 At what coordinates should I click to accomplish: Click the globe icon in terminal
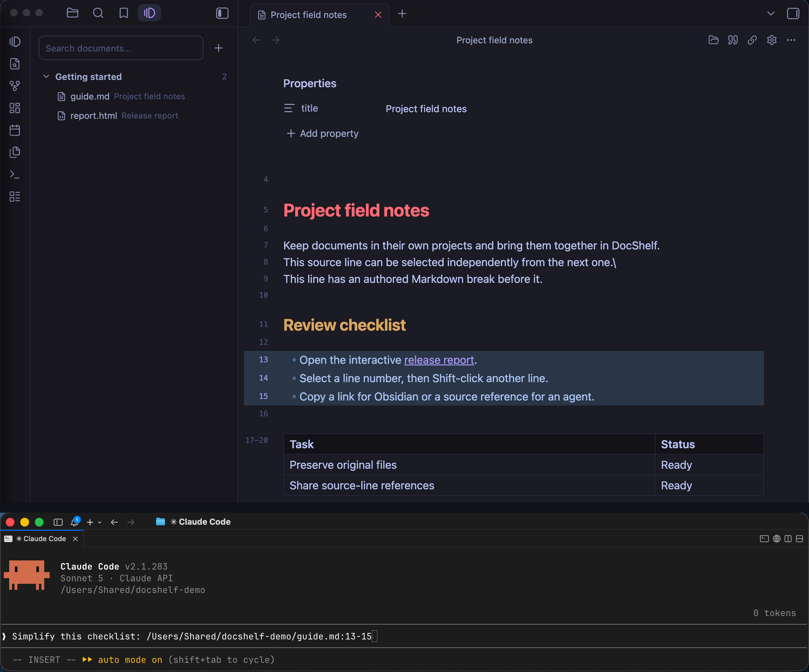(777, 539)
